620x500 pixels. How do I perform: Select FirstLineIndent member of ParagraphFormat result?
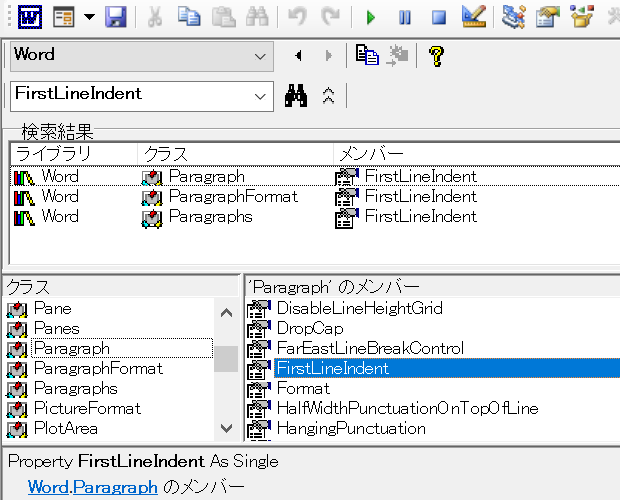pos(421,196)
